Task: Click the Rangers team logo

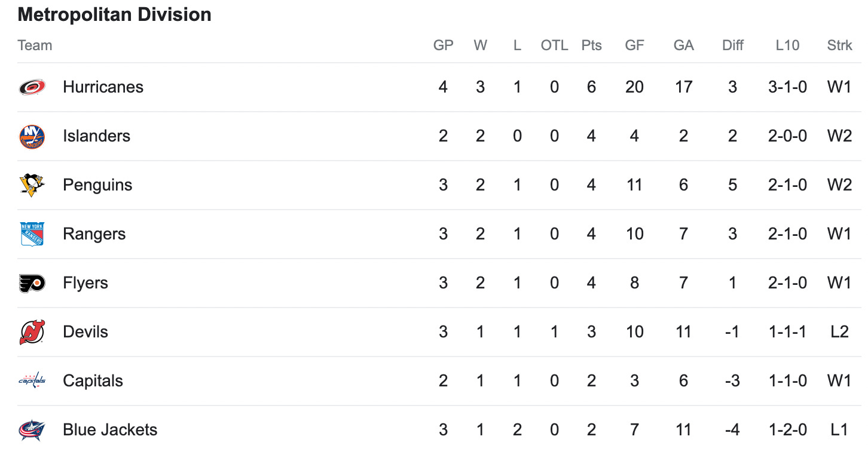Action: click(32, 234)
